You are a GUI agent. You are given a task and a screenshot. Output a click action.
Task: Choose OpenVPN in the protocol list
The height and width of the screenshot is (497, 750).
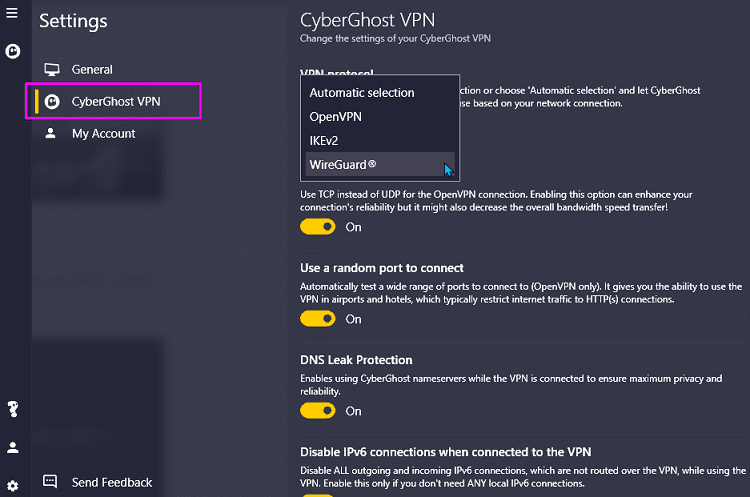pos(380,117)
